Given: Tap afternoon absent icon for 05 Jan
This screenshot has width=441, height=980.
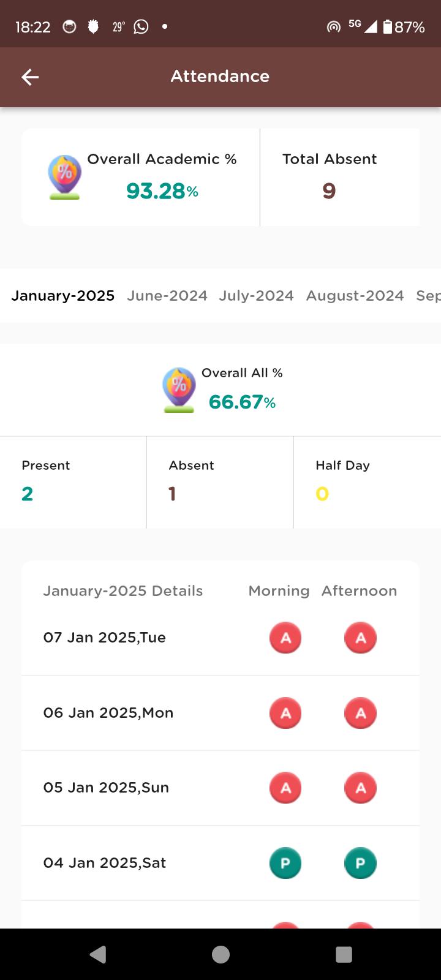Looking at the screenshot, I should tap(360, 788).
